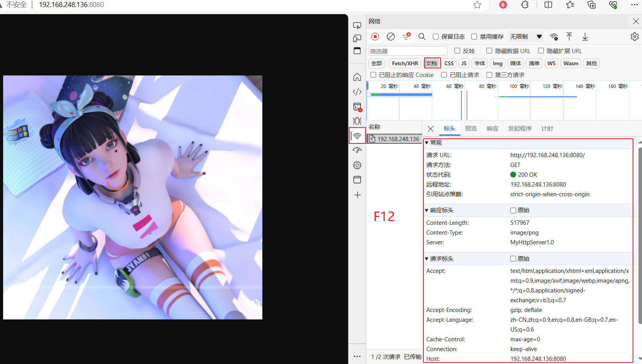
Task: Filter requests by WS
Action: pyautogui.click(x=552, y=63)
